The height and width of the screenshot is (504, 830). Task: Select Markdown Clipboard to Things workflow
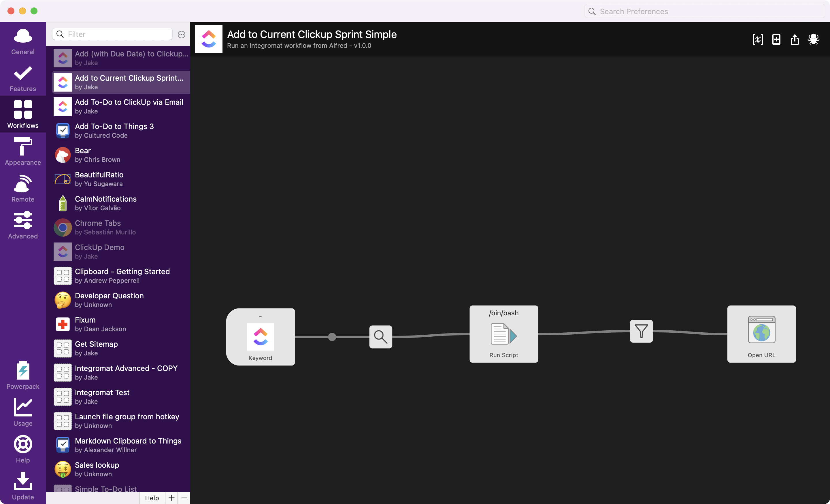121,445
